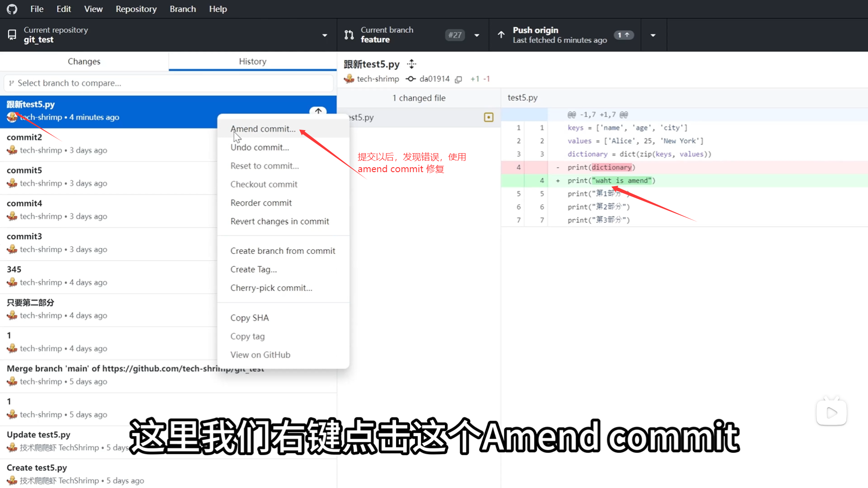Screen dimensions: 868x488
Task: Click the Push origin up-arrow icon
Action: click(x=501, y=35)
